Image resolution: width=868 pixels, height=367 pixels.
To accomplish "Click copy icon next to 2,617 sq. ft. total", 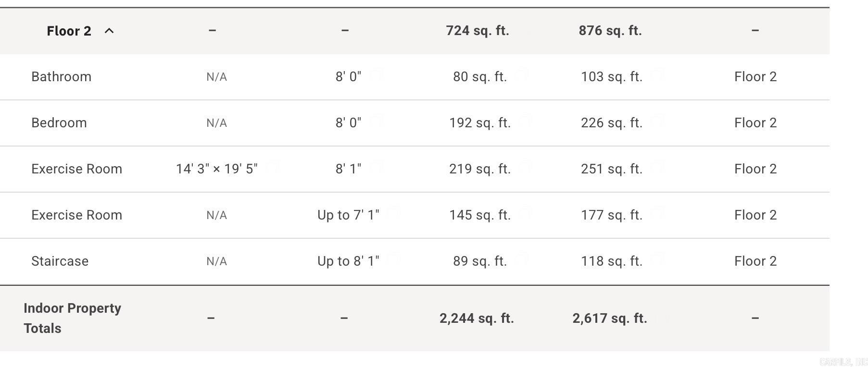I will tap(664, 318).
